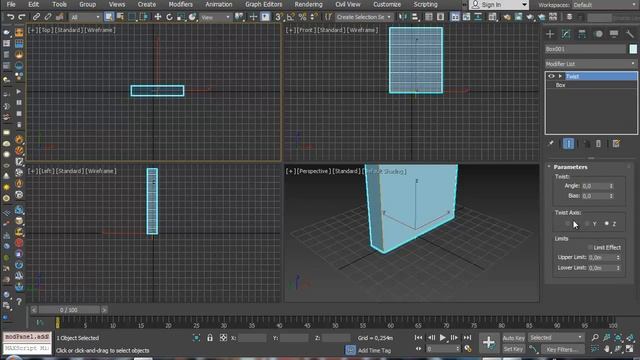Image resolution: width=640 pixels, height=360 pixels.
Task: Open the Graph Editors menu
Action: coord(264,4)
